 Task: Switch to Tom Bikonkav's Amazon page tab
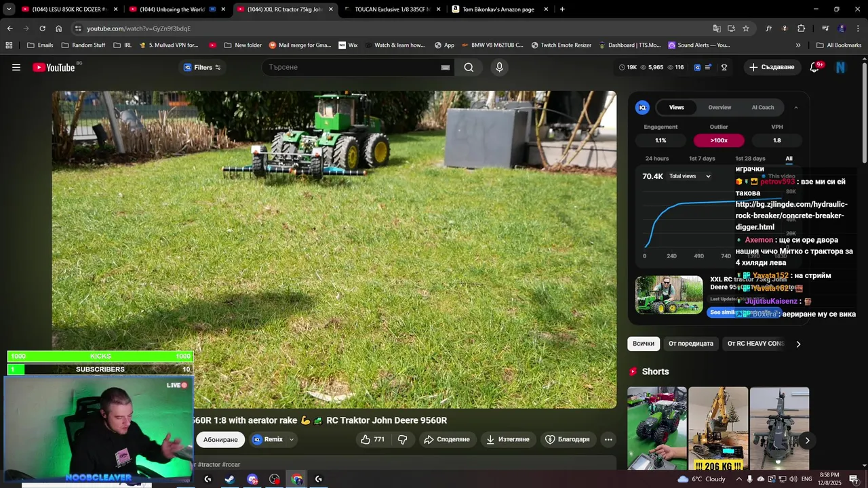[x=500, y=9]
